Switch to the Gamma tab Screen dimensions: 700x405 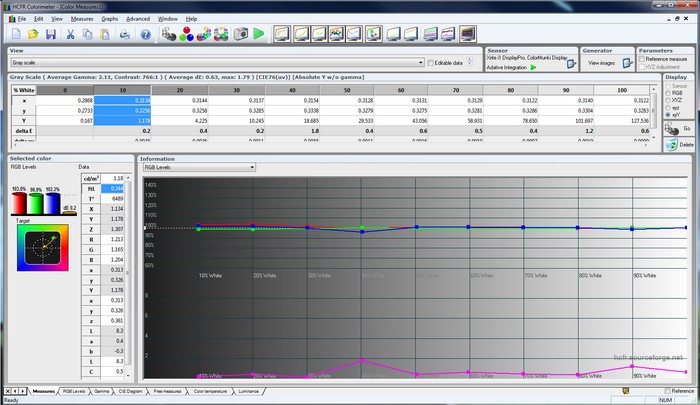[102, 391]
